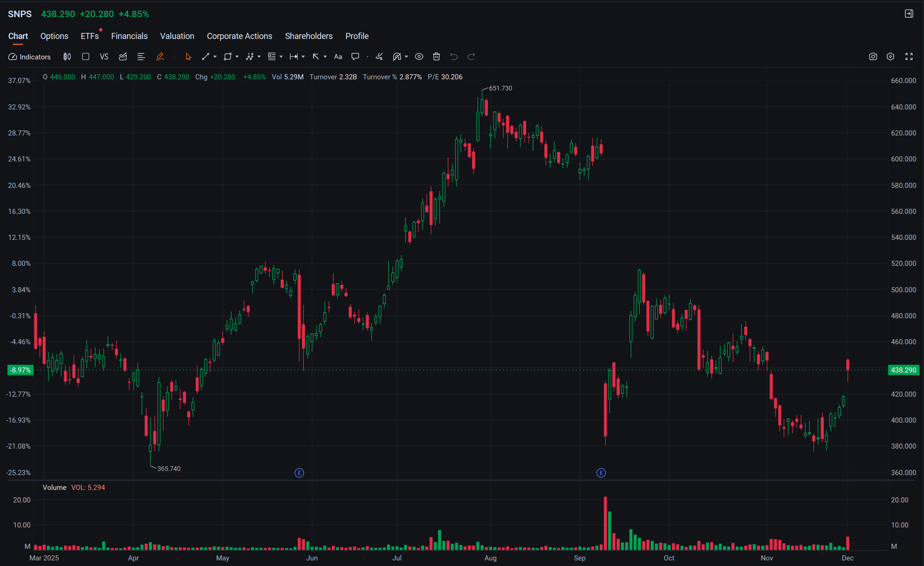
Task: Click the Shareholders link
Action: point(308,36)
